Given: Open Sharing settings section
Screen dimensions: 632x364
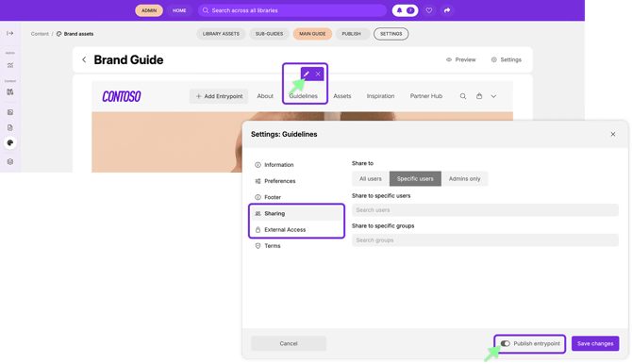Looking at the screenshot, I should coord(296,213).
